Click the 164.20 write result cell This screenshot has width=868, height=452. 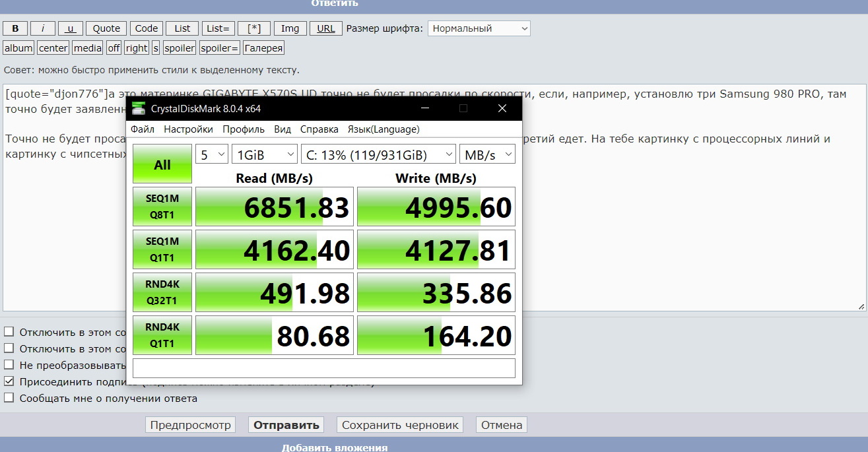pyautogui.click(x=436, y=335)
